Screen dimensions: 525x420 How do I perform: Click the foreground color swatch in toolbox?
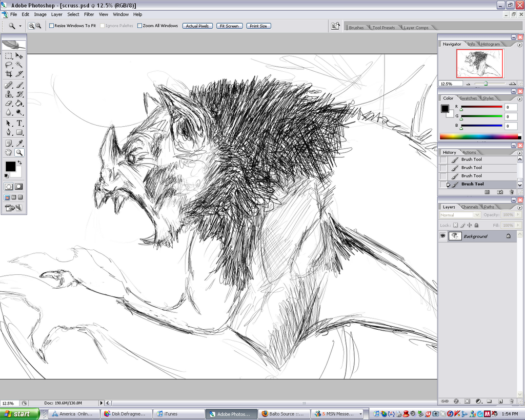[10, 166]
